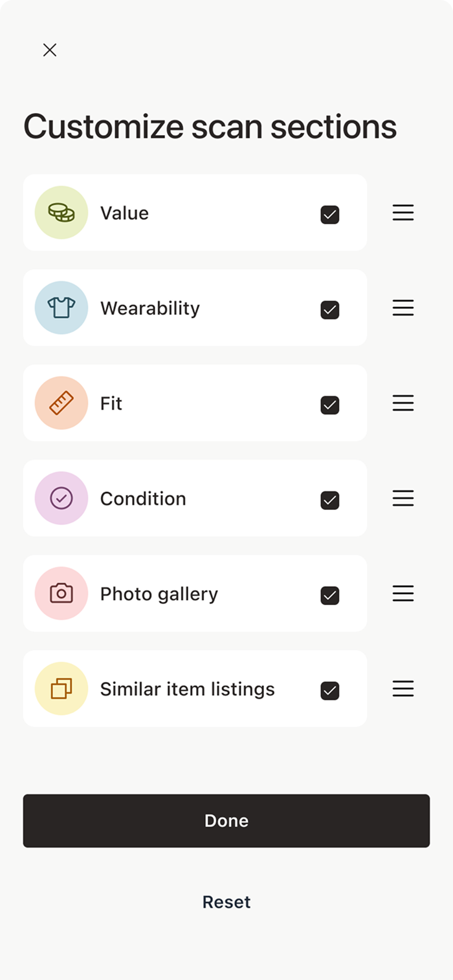This screenshot has height=980, width=453.
Task: Uncheck the Value section checkbox
Action: coord(330,215)
